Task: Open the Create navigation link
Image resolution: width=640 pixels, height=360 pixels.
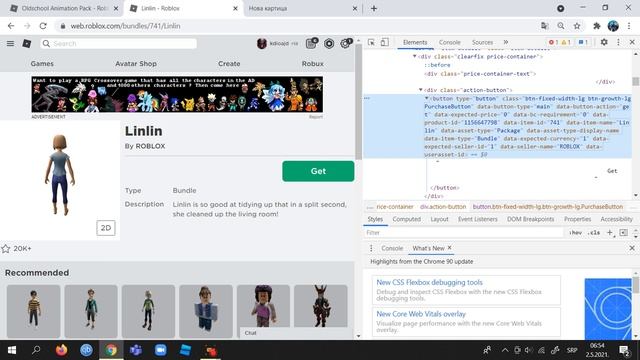Action: pos(229,64)
